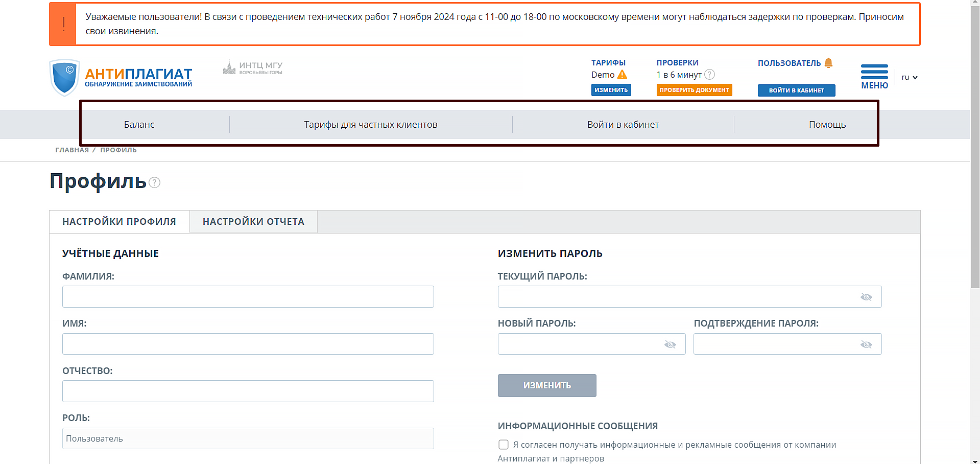The width and height of the screenshot is (980, 464).
Task: Click the blue Изменить tariff button
Action: tap(611, 90)
